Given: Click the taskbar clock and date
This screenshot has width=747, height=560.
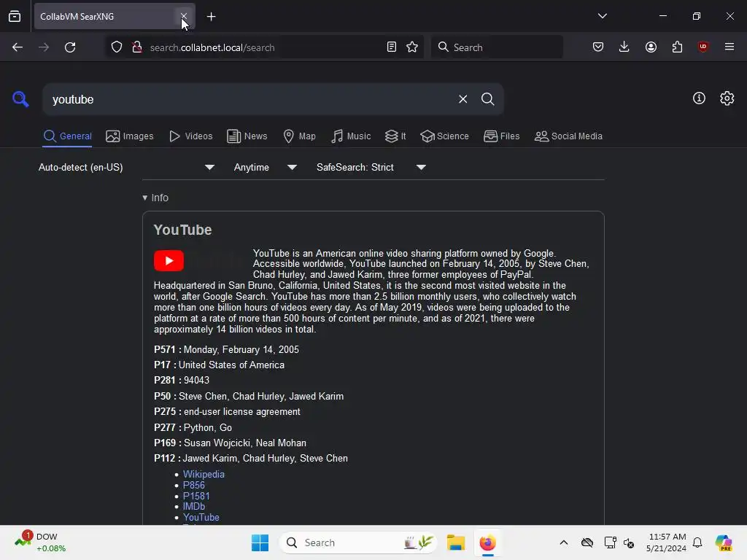Looking at the screenshot, I should click(x=666, y=542).
